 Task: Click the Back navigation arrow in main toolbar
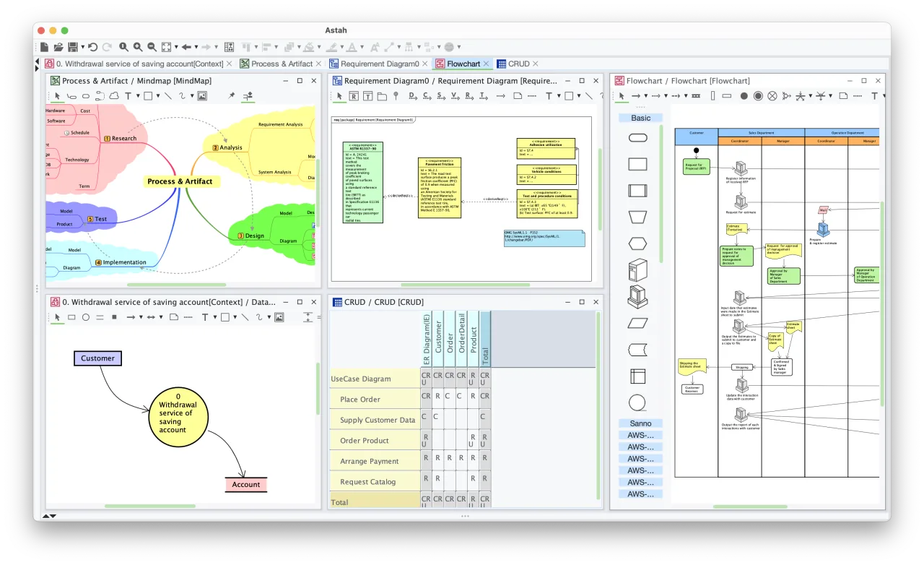click(x=186, y=47)
